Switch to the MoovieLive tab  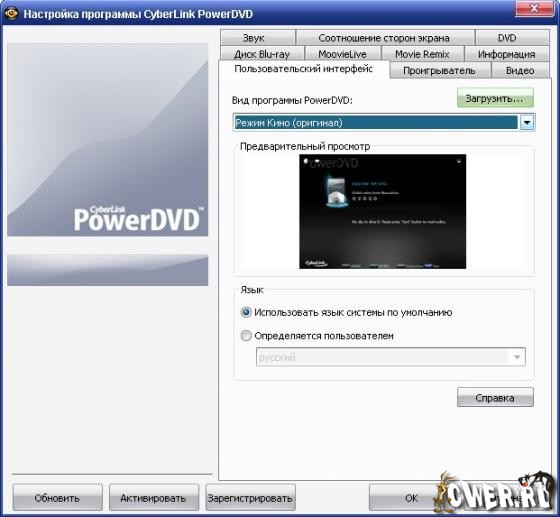coord(342,54)
